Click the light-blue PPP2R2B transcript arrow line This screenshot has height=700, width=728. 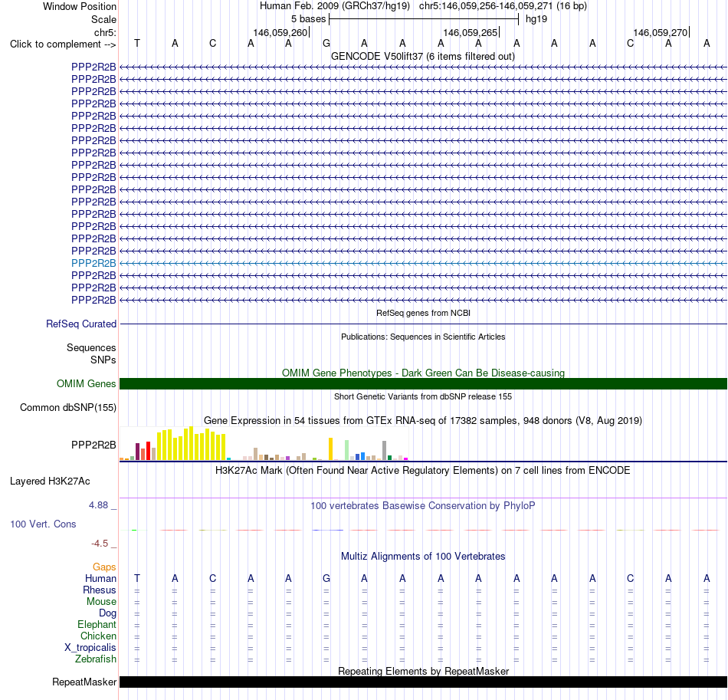pos(424,263)
